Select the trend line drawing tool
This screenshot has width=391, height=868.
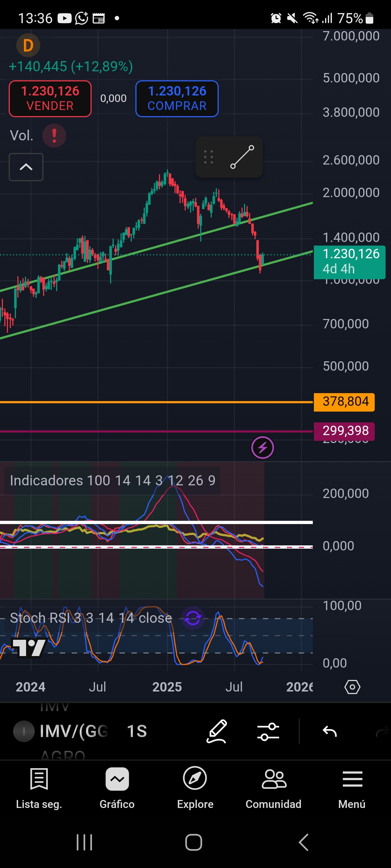pos(242,157)
